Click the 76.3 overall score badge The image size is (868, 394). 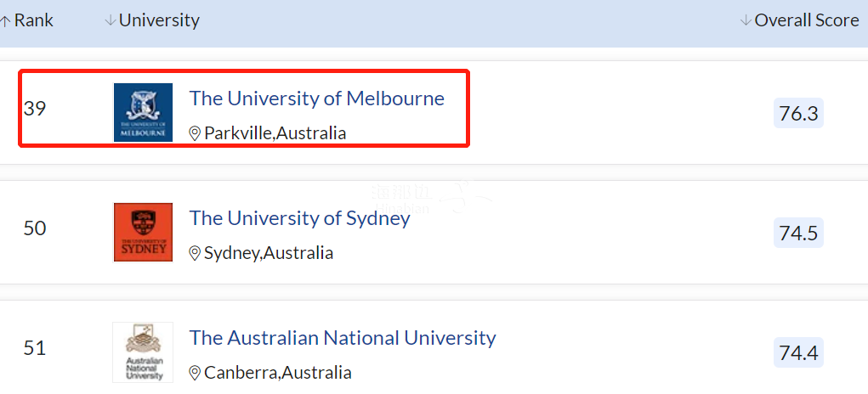[x=798, y=113]
